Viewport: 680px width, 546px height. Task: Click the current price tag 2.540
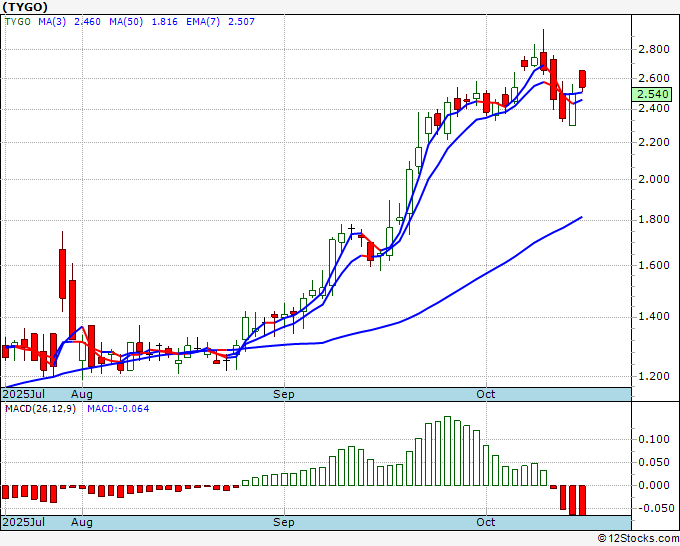[652, 94]
